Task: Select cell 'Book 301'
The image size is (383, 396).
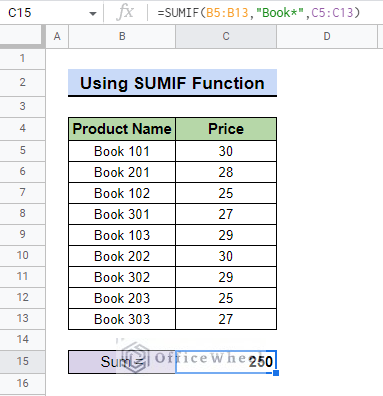Action: 122,214
